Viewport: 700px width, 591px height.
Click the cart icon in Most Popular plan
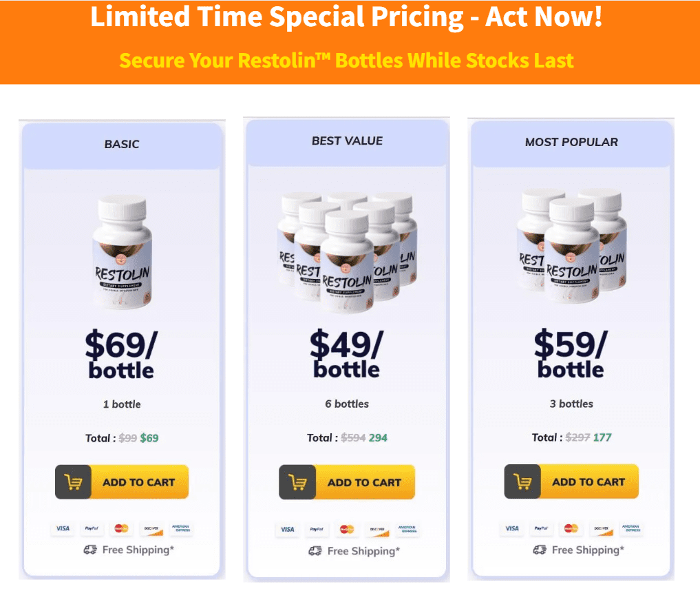(x=523, y=481)
